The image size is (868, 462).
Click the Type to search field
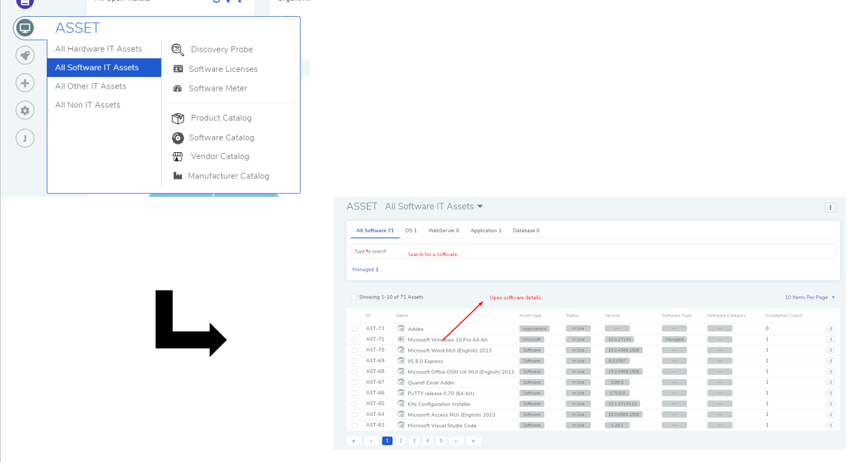pyautogui.click(x=593, y=251)
